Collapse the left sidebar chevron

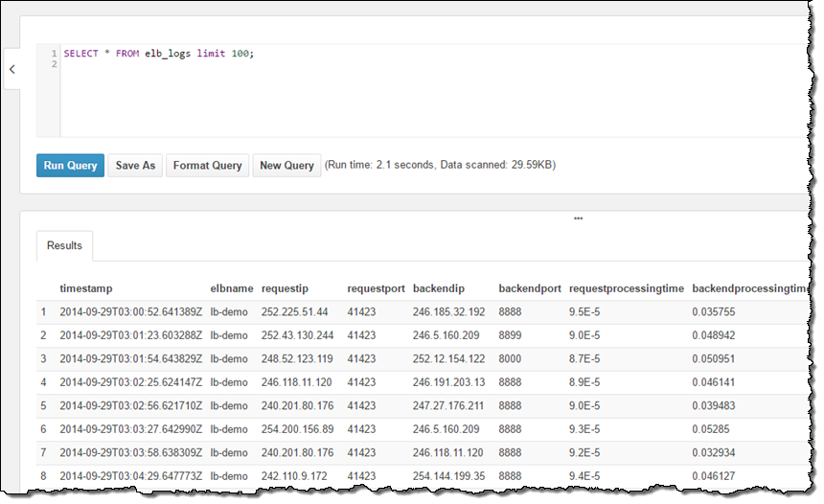click(12, 69)
